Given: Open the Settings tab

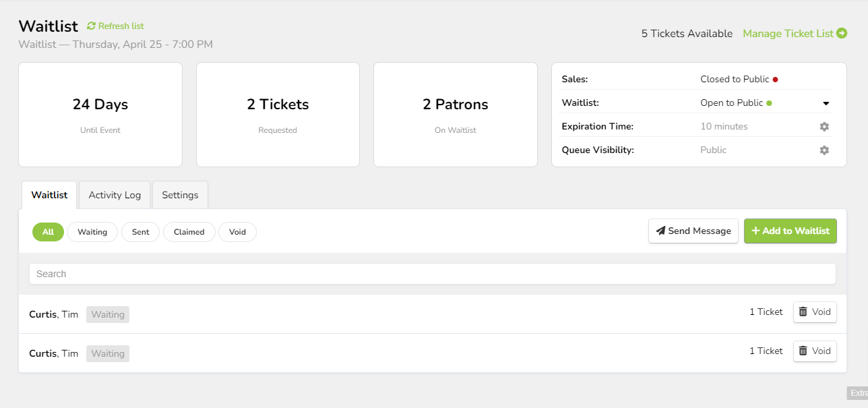Looking at the screenshot, I should coord(180,194).
